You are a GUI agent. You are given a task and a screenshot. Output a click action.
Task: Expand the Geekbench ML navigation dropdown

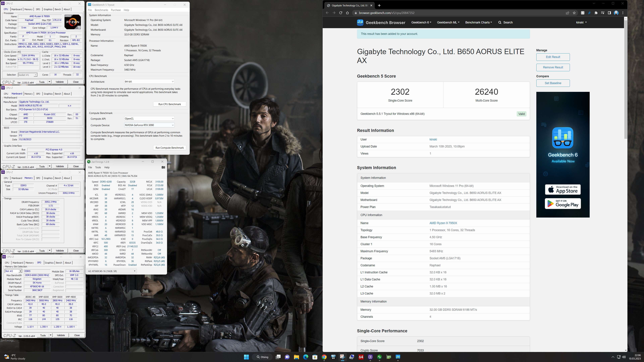(x=448, y=22)
